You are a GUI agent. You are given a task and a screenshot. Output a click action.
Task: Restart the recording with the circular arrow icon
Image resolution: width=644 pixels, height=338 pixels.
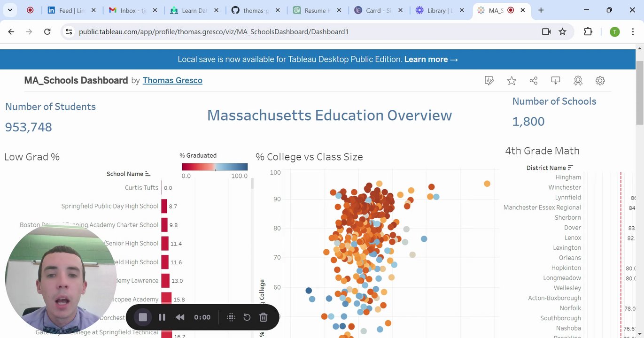[x=247, y=317]
